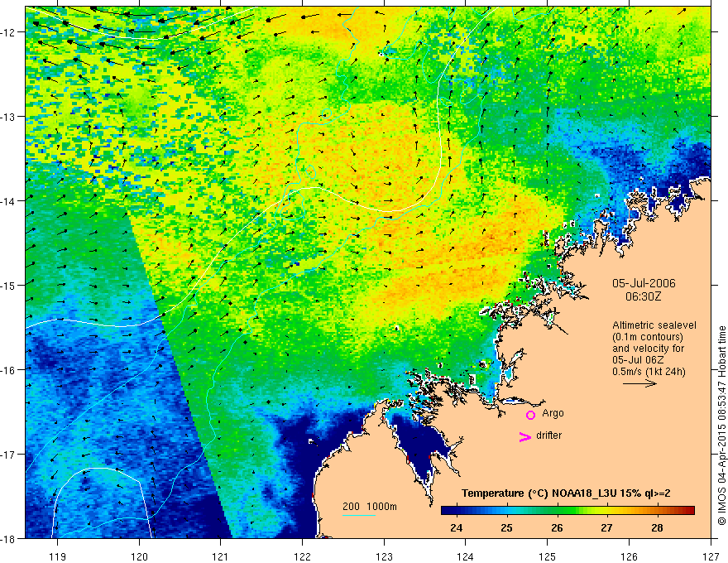Click the 'drifter' legend label
Viewport: 728px width, 563px height.
coord(548,435)
